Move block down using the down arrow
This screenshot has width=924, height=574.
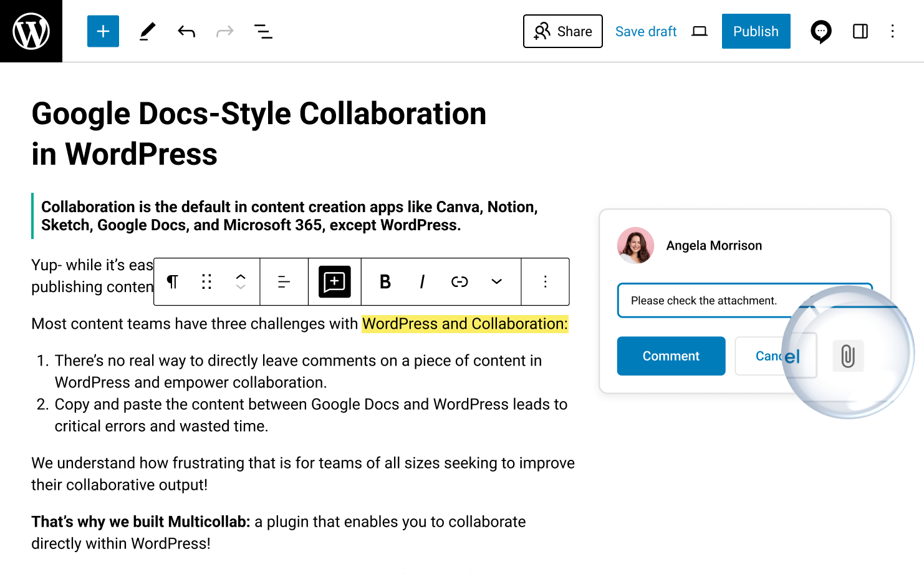241,287
